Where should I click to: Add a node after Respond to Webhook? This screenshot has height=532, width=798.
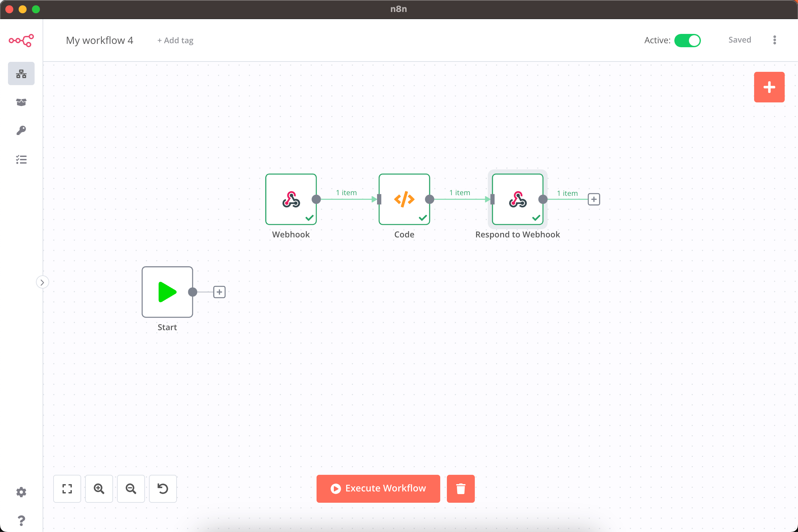[594, 199]
